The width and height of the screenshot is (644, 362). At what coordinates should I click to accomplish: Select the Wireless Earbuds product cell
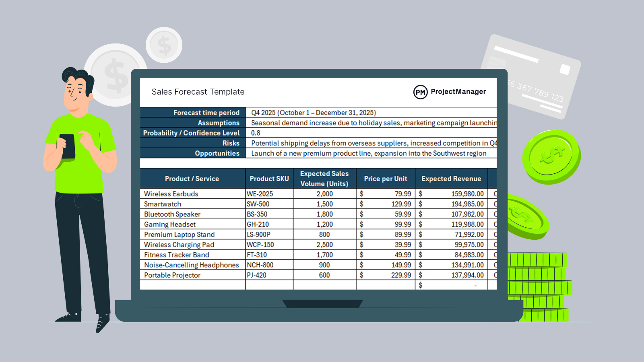tap(171, 194)
